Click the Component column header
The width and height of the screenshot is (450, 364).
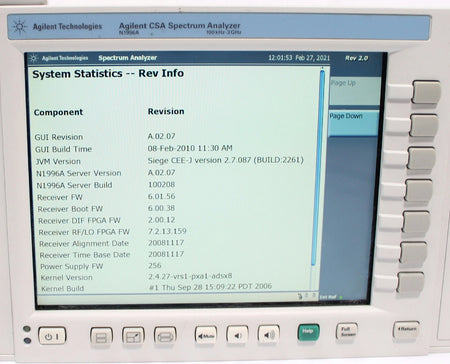pos(58,112)
